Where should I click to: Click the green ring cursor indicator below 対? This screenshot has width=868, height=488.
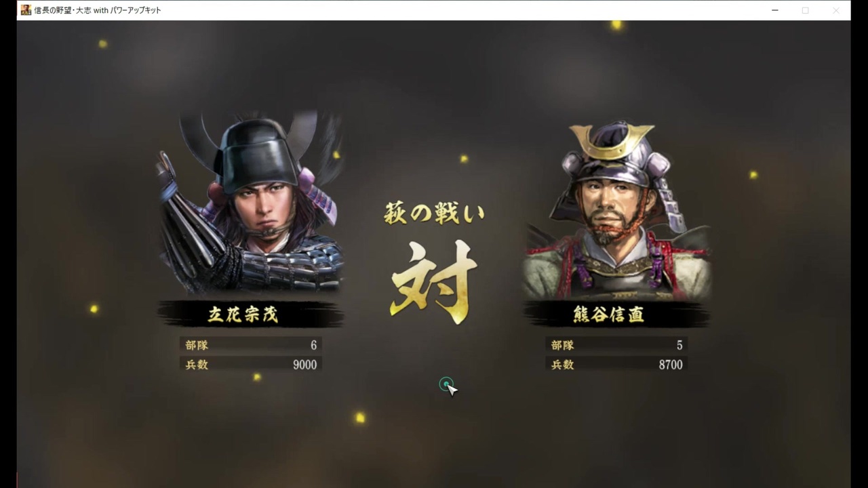[x=446, y=384]
